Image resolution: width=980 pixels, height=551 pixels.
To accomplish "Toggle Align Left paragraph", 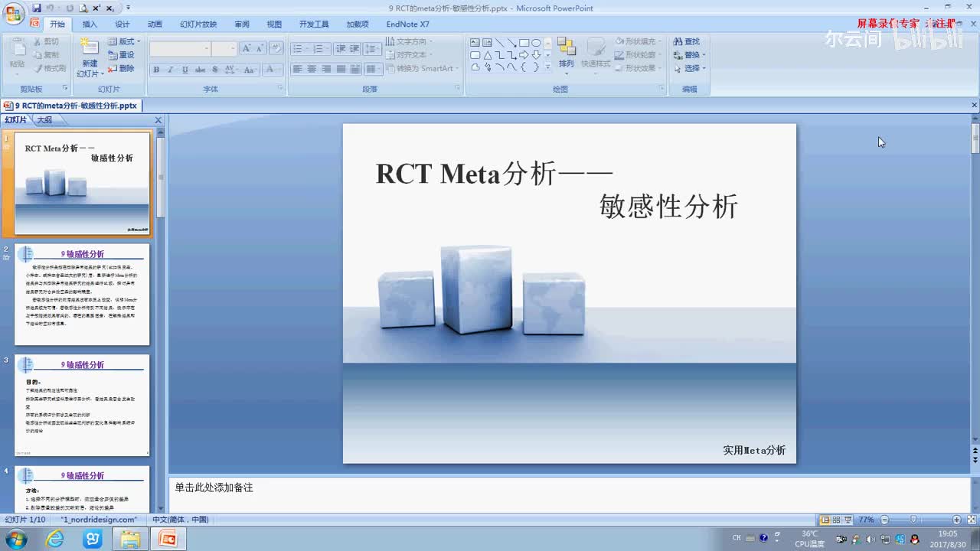I will [x=298, y=69].
